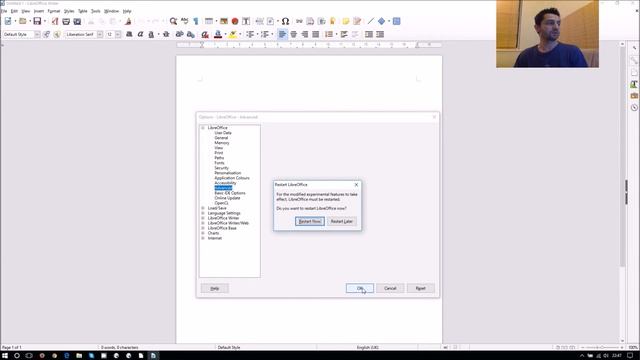Click the File Explorer taskbar icon
Viewport: 640px width, 360px height.
[79, 356]
